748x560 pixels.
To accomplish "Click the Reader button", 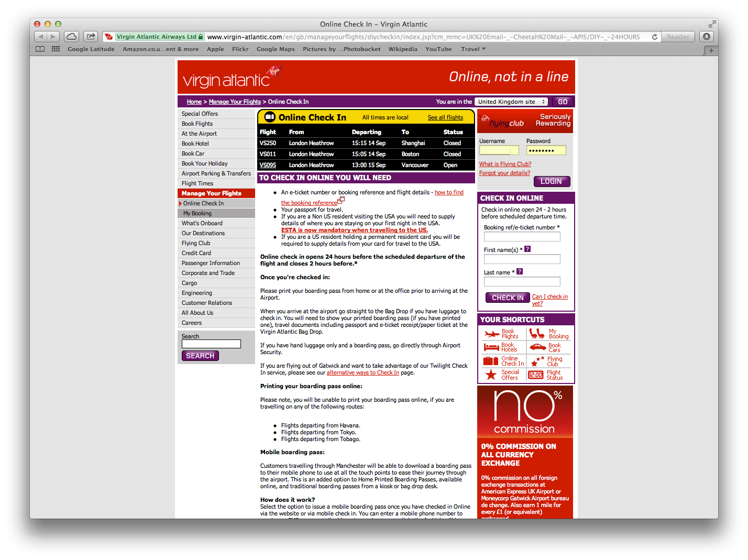I will [x=678, y=37].
